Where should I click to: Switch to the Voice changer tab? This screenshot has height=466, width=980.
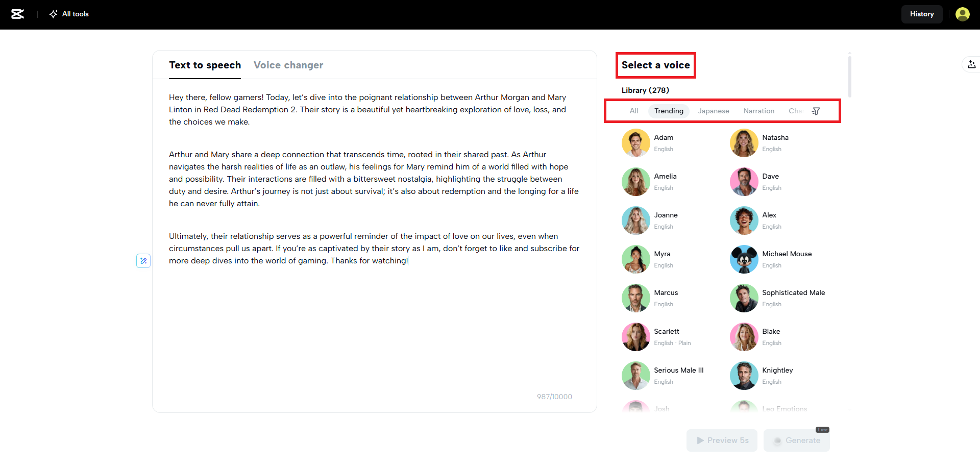pos(288,65)
